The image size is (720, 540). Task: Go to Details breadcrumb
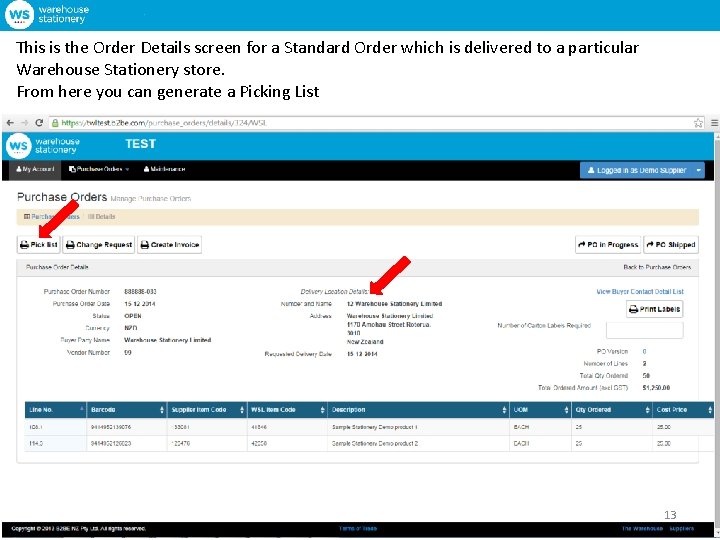tap(101, 216)
